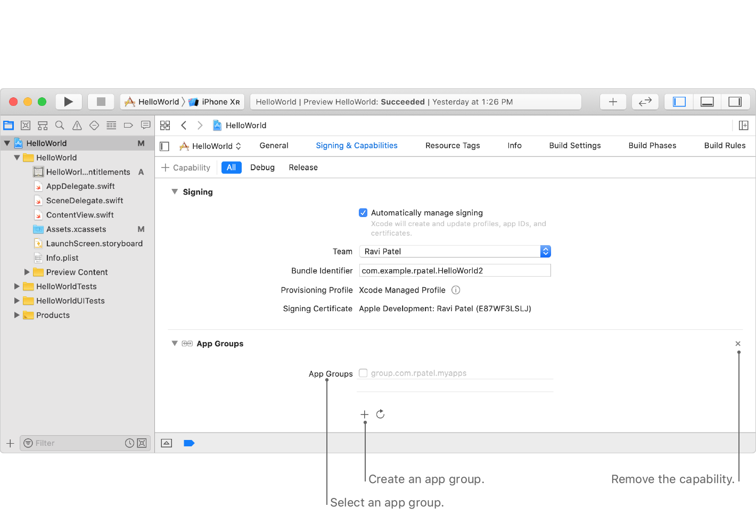This screenshot has width=756, height=532.
Task: Open the Breakpoint navigator icon
Action: point(128,126)
